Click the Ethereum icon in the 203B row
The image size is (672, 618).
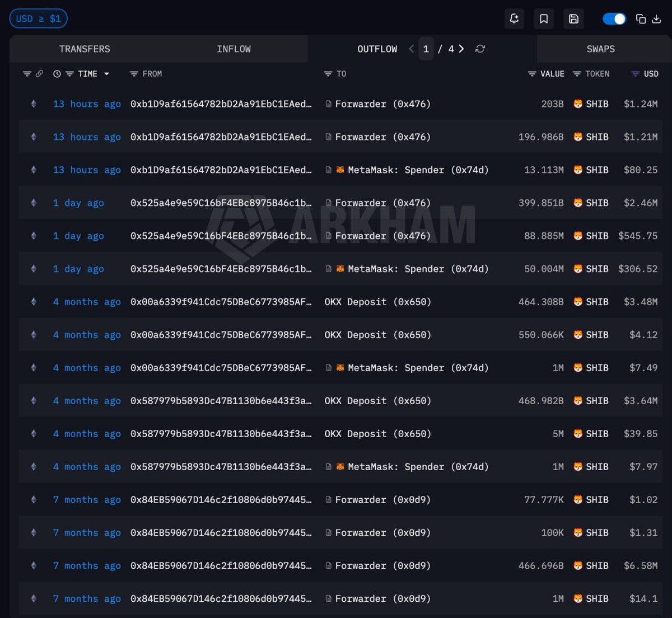tap(34, 104)
